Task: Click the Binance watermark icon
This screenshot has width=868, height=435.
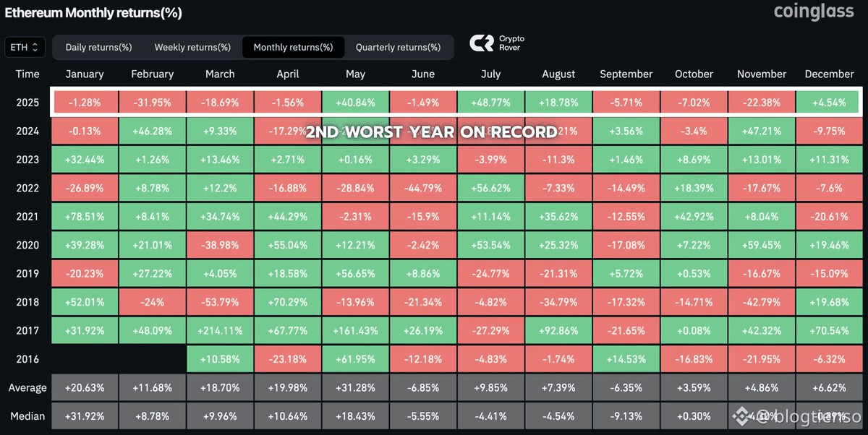Action: 741,416
